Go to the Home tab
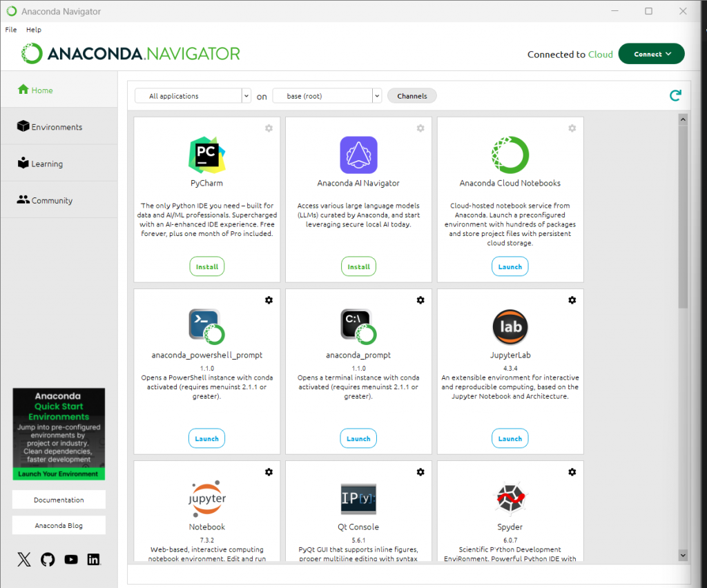 tap(59, 90)
